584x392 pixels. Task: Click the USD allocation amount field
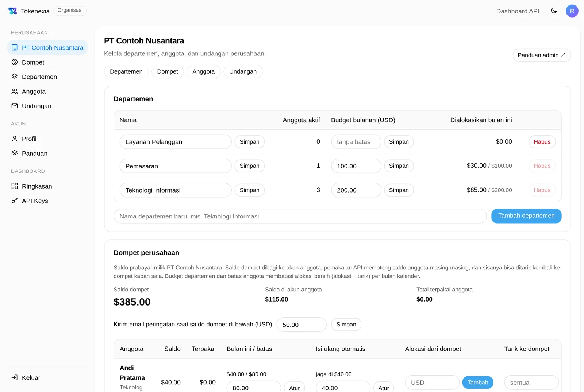click(432, 383)
